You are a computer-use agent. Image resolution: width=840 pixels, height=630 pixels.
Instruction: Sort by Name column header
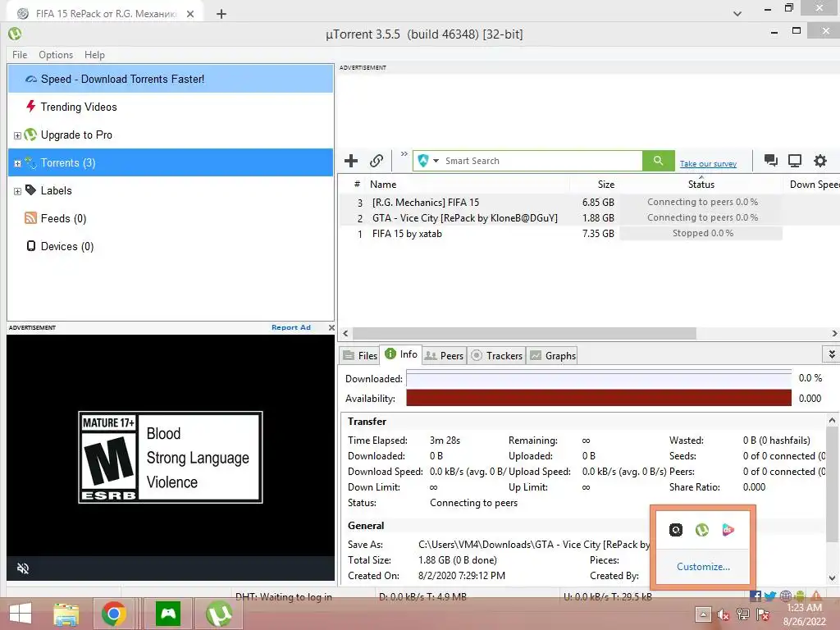click(x=383, y=185)
